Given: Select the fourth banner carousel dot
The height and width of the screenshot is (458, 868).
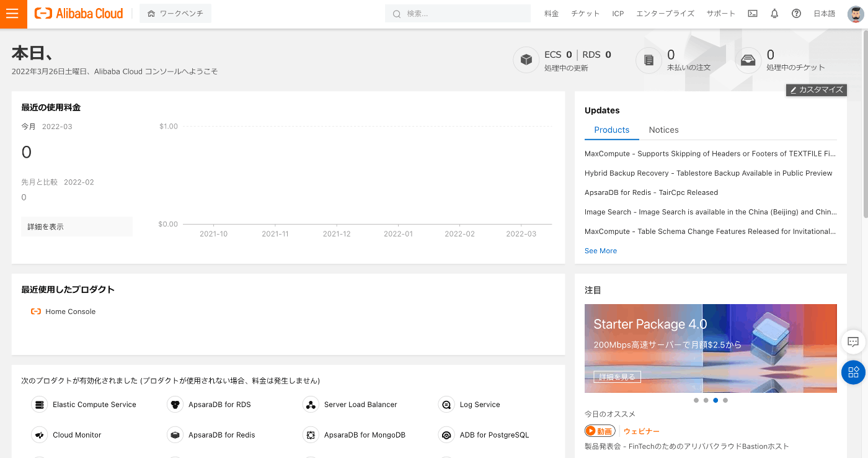Looking at the screenshot, I should 725,400.
